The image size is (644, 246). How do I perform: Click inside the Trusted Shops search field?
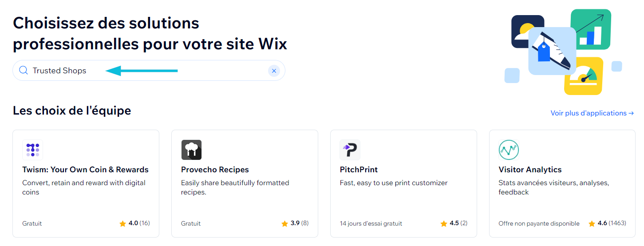(x=149, y=71)
